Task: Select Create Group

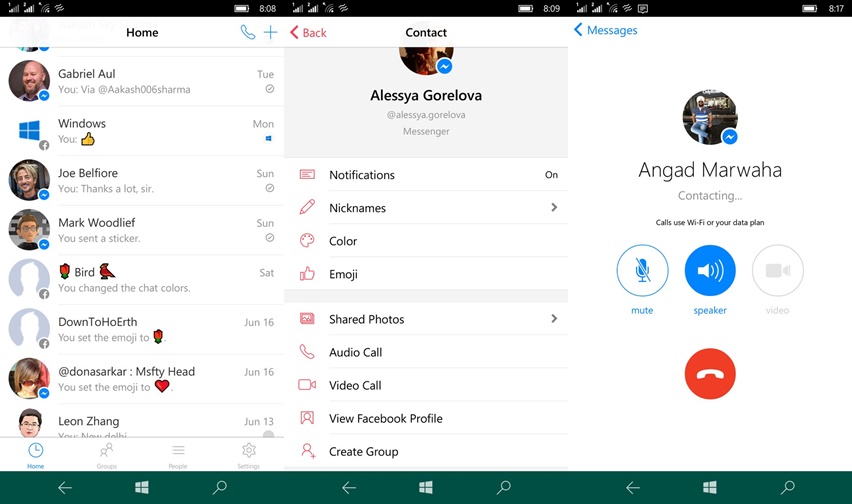Action: (426, 451)
